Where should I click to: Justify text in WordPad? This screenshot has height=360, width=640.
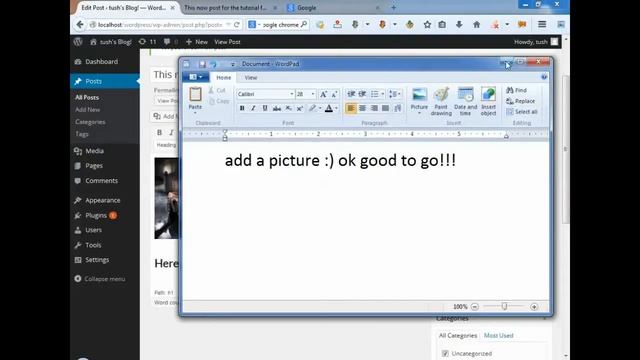(385, 108)
